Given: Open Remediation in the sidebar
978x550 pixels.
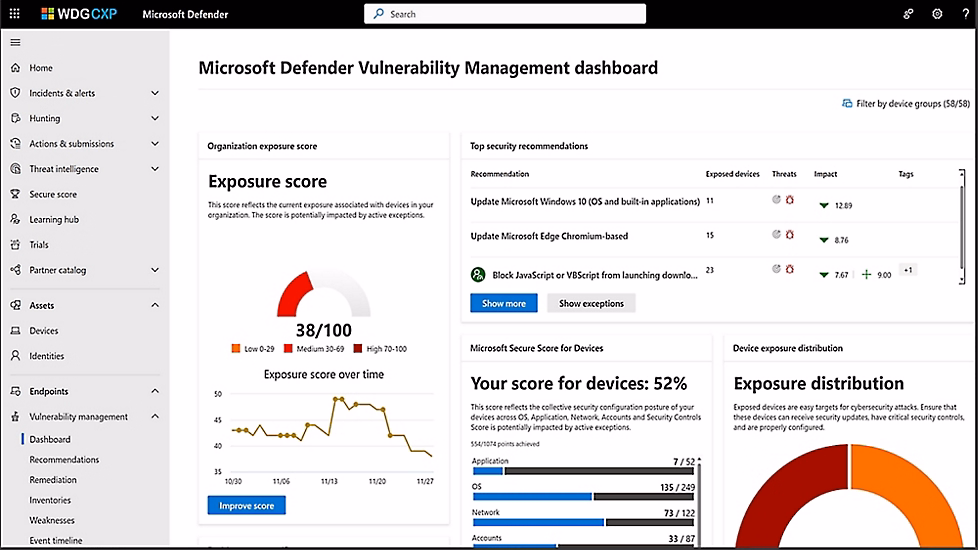Looking at the screenshot, I should point(53,480).
